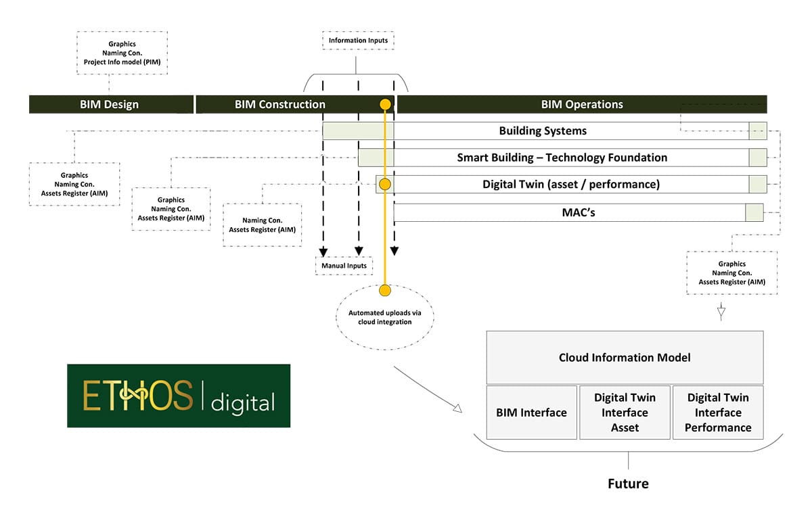Click the ETHOS digital logo
812x514 pixels.
(x=178, y=396)
